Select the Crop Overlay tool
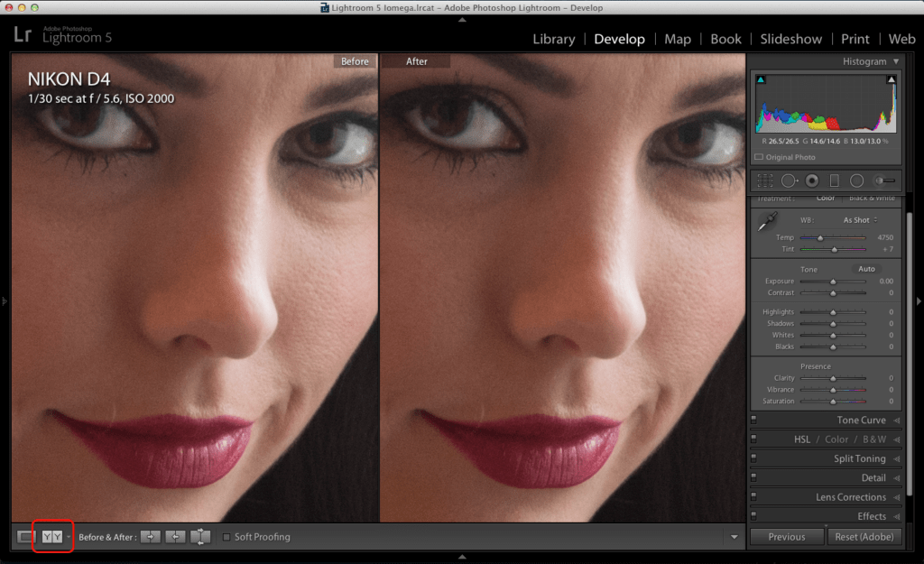The height and width of the screenshot is (564, 924). click(765, 180)
